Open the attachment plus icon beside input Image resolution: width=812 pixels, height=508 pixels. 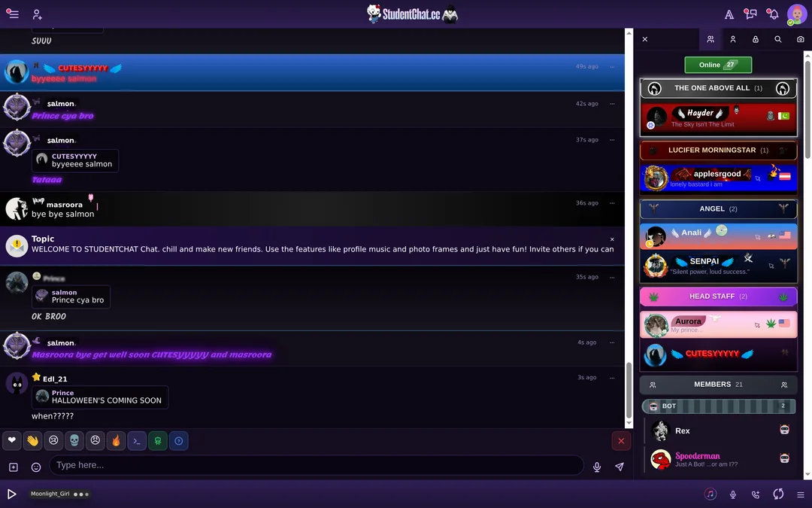click(14, 467)
